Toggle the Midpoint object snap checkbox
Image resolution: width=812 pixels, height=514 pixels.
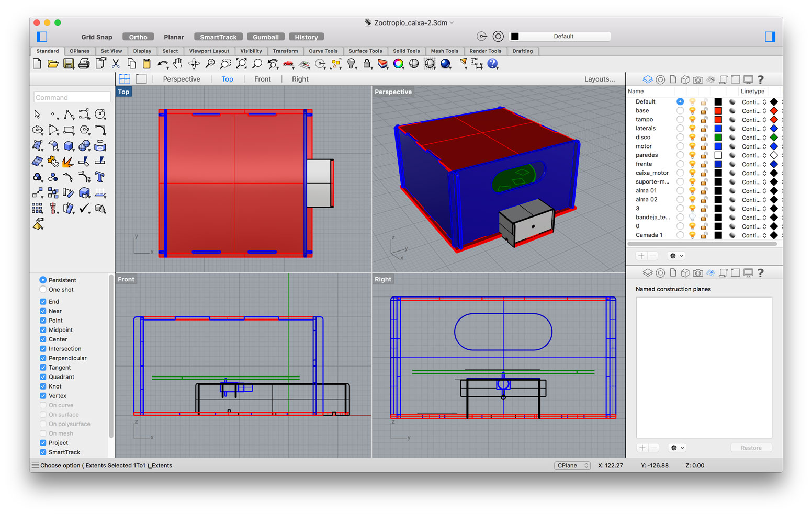coord(43,330)
